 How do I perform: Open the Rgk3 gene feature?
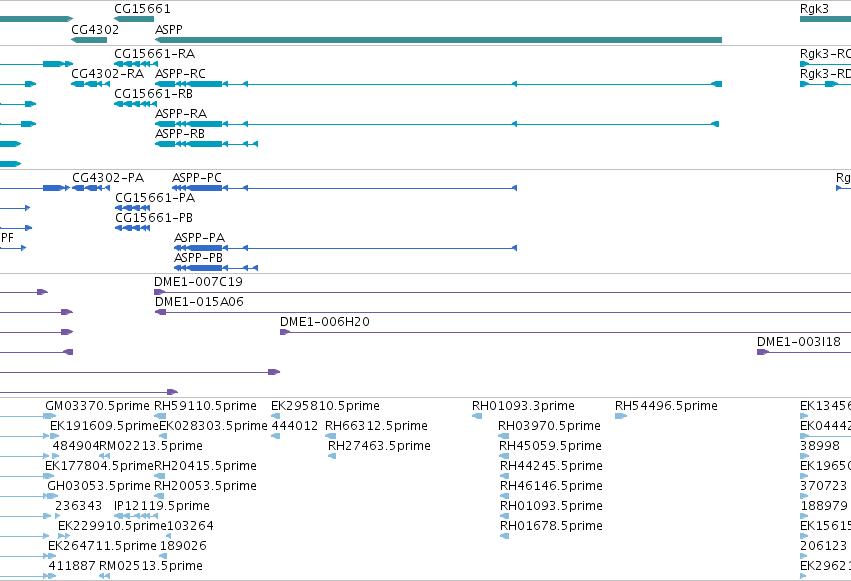tap(825, 19)
